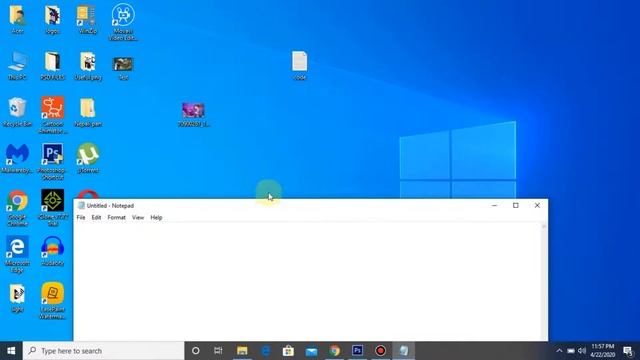Select the yellow watermark app desktop shortcut
This screenshot has width=640, height=360.
53,301
